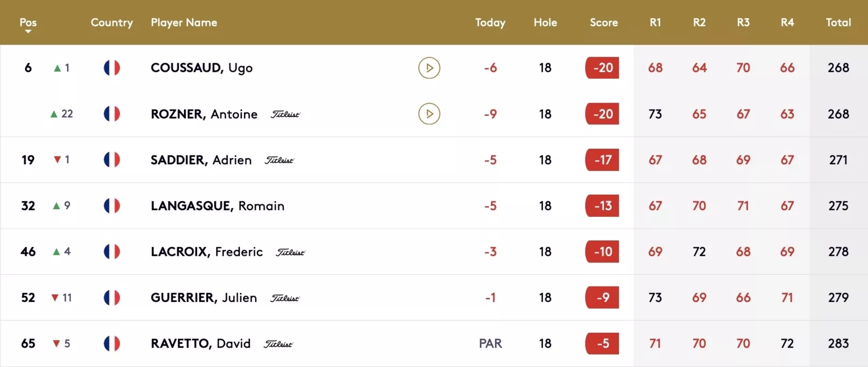Click the sort arrow under Pos

point(28,32)
